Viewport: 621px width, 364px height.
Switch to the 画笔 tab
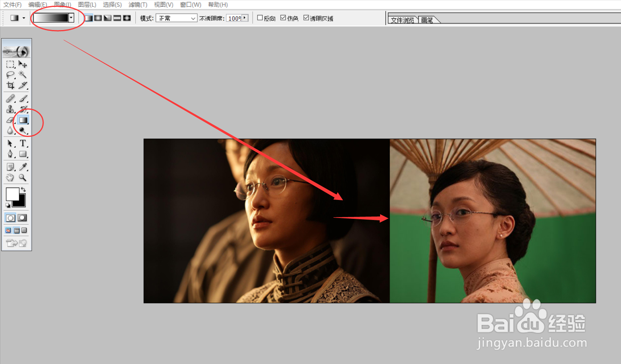point(427,20)
